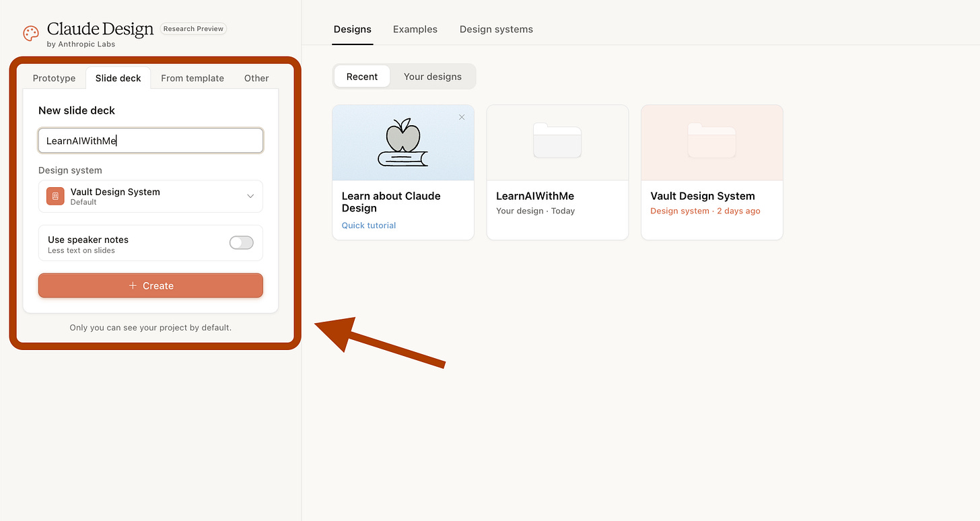Click the 'Design system' field label
Viewport: 980px width, 521px height.
pyautogui.click(x=70, y=170)
